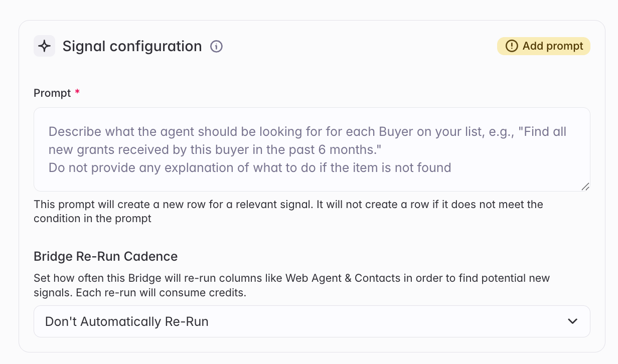Focus the Prompt text area
618x364 pixels.
point(312,149)
